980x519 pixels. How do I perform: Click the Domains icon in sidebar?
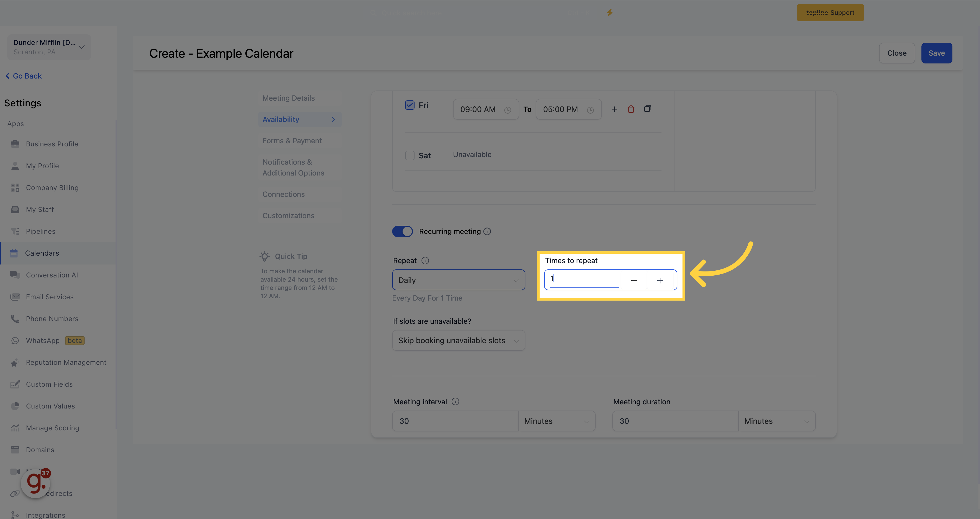[x=15, y=450]
